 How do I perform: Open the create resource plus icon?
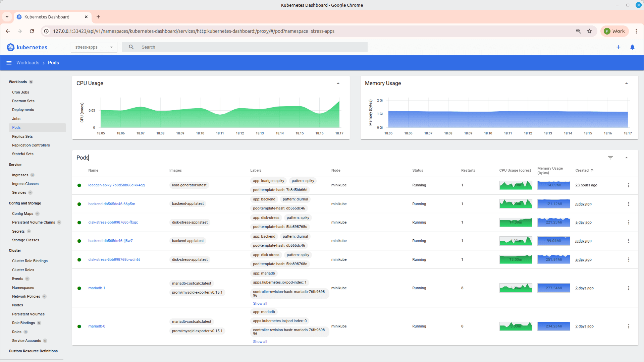pos(619,47)
